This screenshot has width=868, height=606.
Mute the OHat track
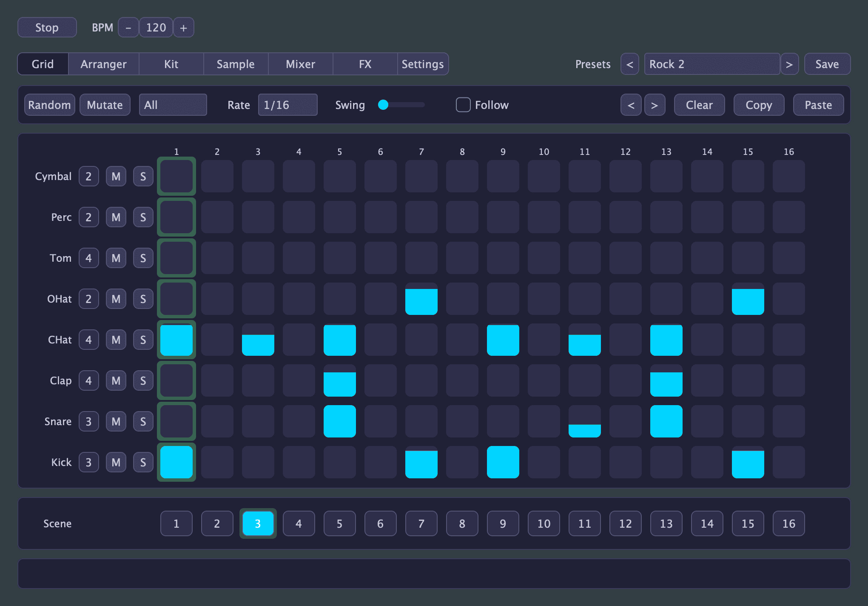tap(116, 299)
